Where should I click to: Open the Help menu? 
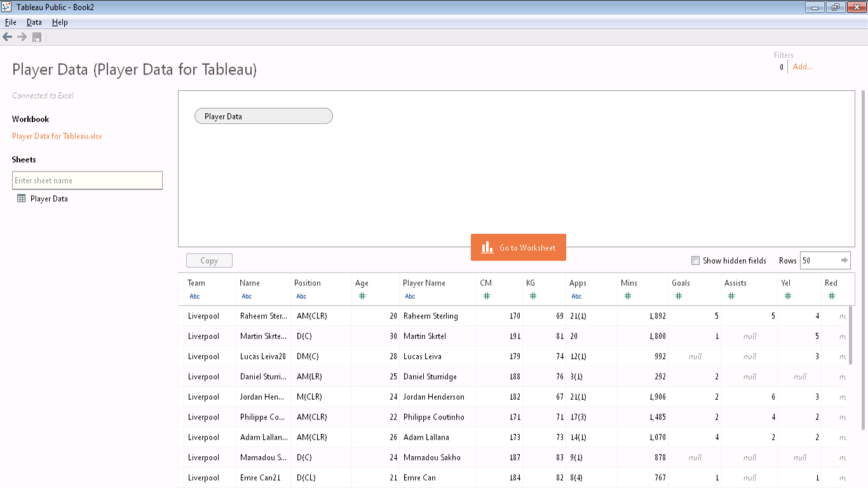60,22
